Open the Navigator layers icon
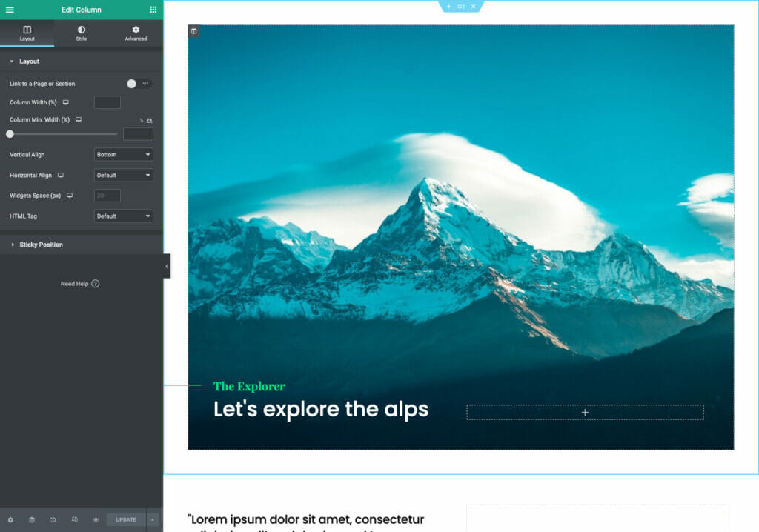Image resolution: width=759 pixels, height=532 pixels. pyautogui.click(x=32, y=520)
